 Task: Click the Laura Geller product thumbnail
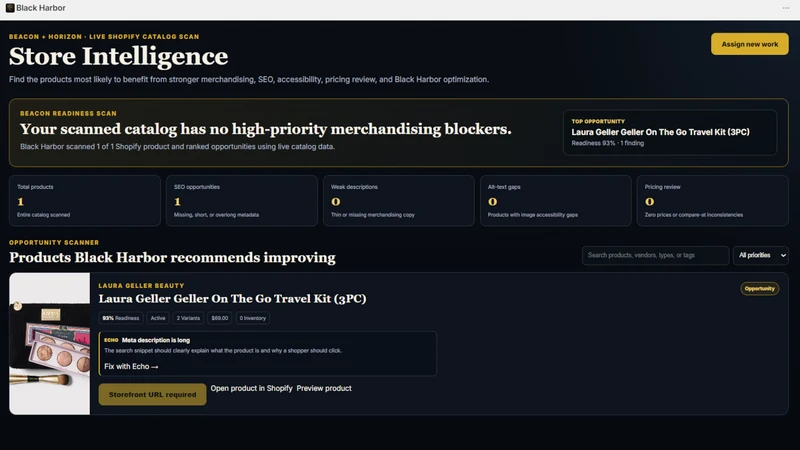tap(49, 343)
